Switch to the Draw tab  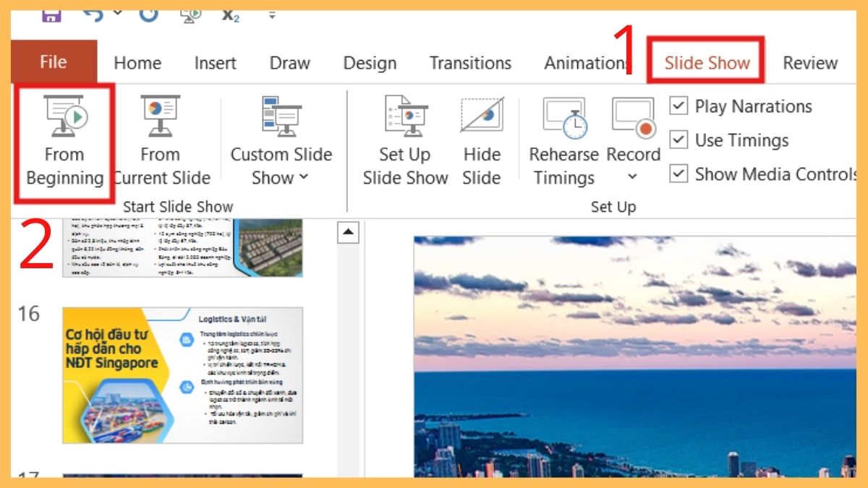(289, 63)
